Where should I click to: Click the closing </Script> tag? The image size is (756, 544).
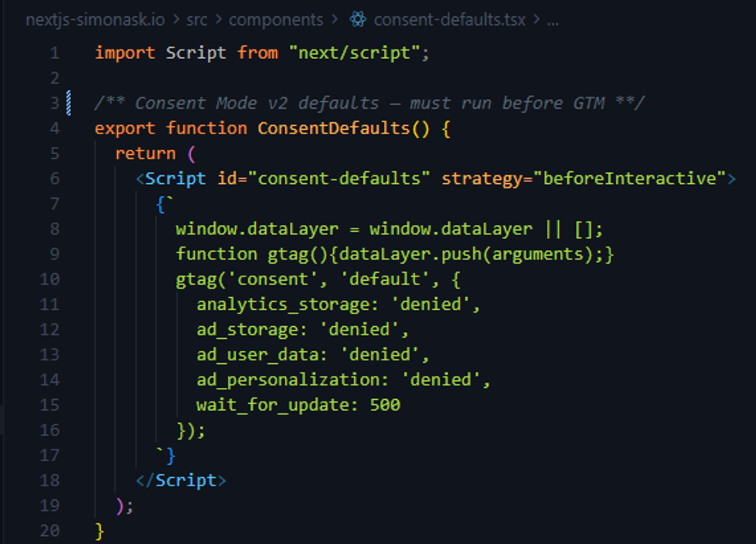[181, 480]
